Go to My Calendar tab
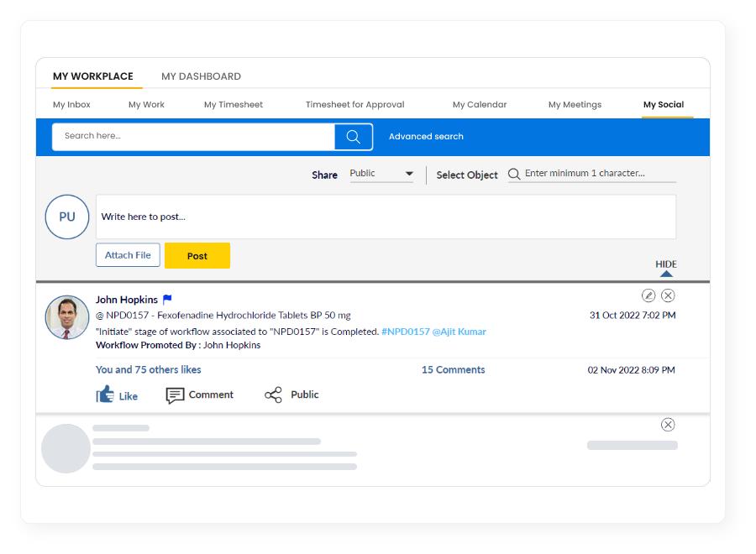Image resolution: width=756 pixels, height=554 pixels. tap(480, 105)
